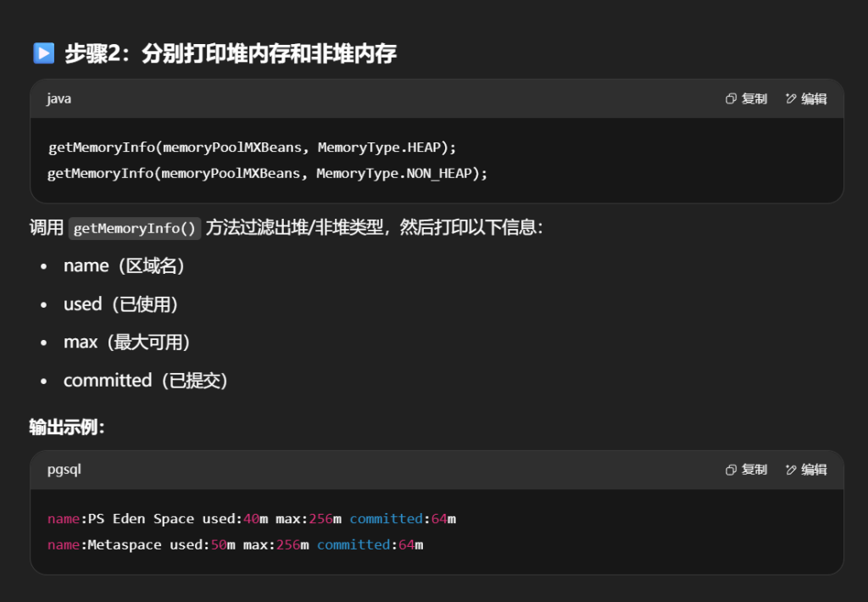Click the Metaspace output line
Screen dimensions: 868x602
coord(236,544)
